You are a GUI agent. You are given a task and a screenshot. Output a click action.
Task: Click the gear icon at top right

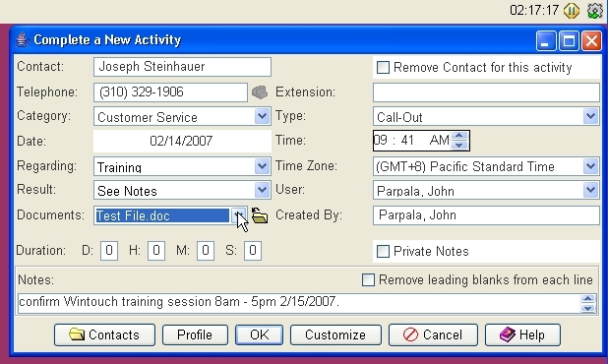point(595,10)
